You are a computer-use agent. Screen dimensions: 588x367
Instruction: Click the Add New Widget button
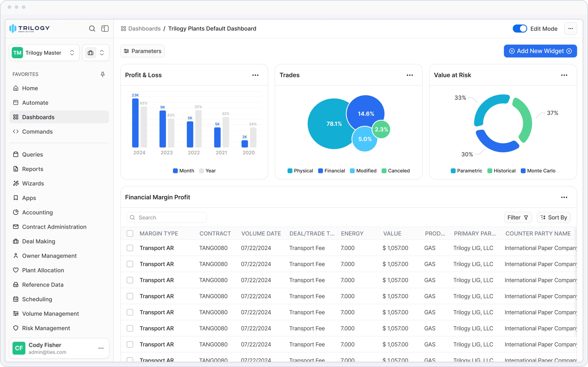point(540,51)
